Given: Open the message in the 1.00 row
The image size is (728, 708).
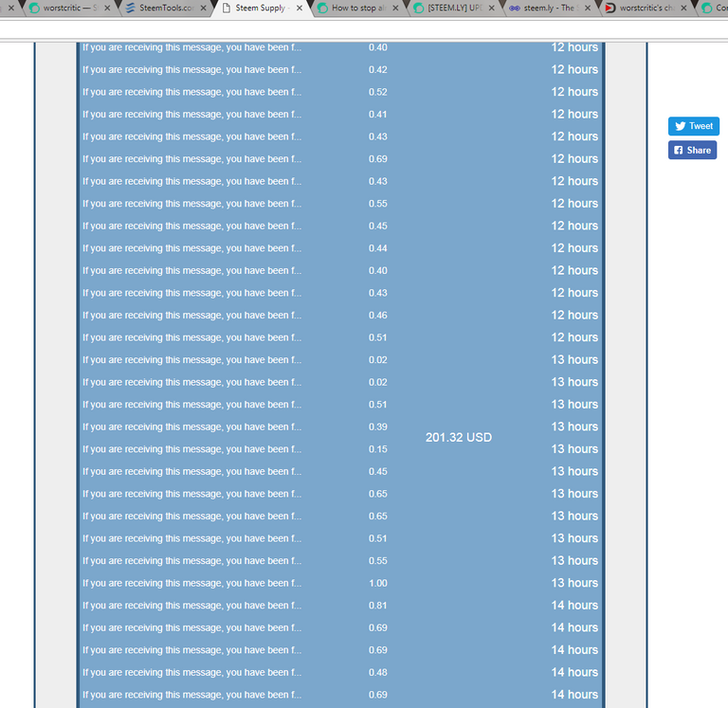Looking at the screenshot, I should (191, 583).
